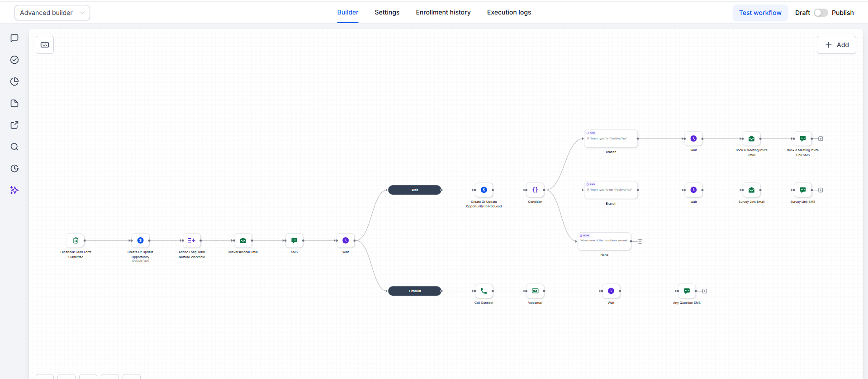Viewport: 868px width, 379px height.
Task: Open the Execution logs tab
Action: click(x=509, y=12)
